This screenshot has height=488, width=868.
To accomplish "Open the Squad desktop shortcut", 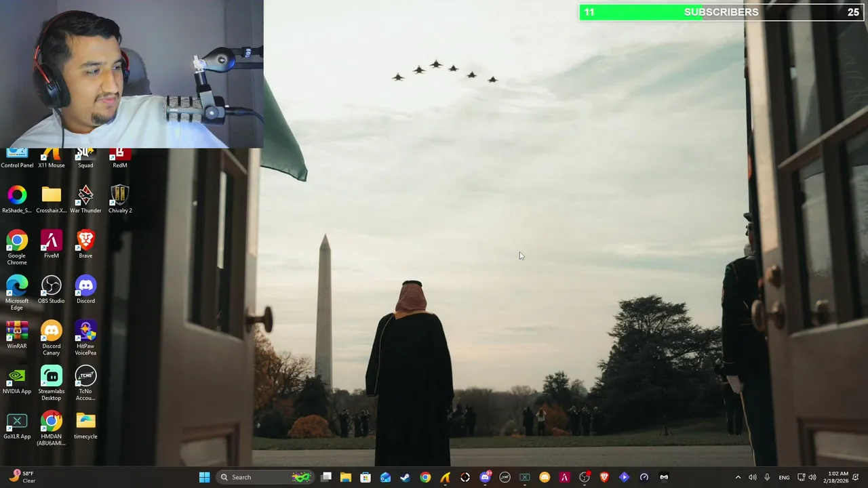I will click(x=85, y=159).
